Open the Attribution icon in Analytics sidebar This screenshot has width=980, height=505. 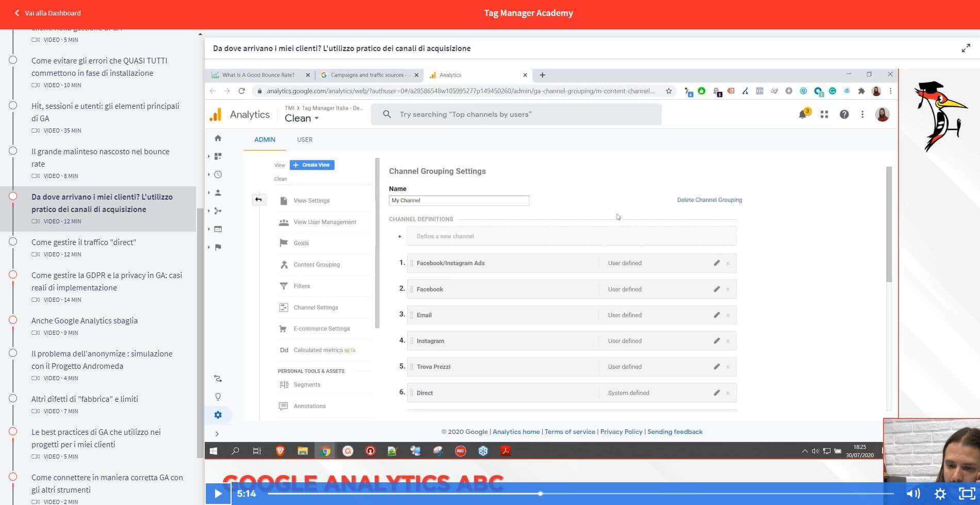click(x=218, y=379)
